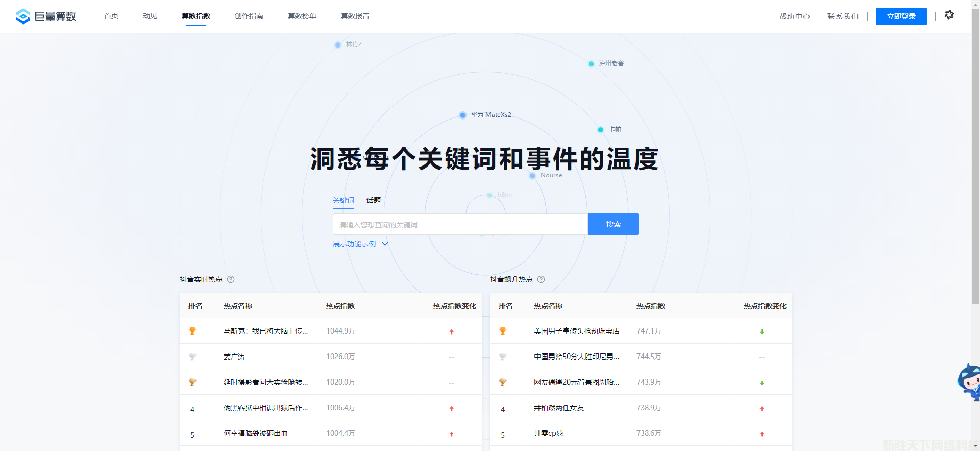Open hot topic 俩黑客狱中相识出狱后作
Image resolution: width=980 pixels, height=451 pixels.
[x=265, y=408]
